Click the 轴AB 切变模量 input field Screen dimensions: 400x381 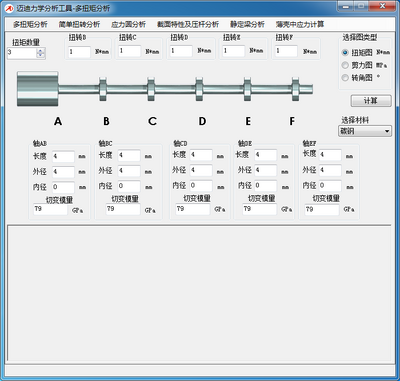point(50,209)
